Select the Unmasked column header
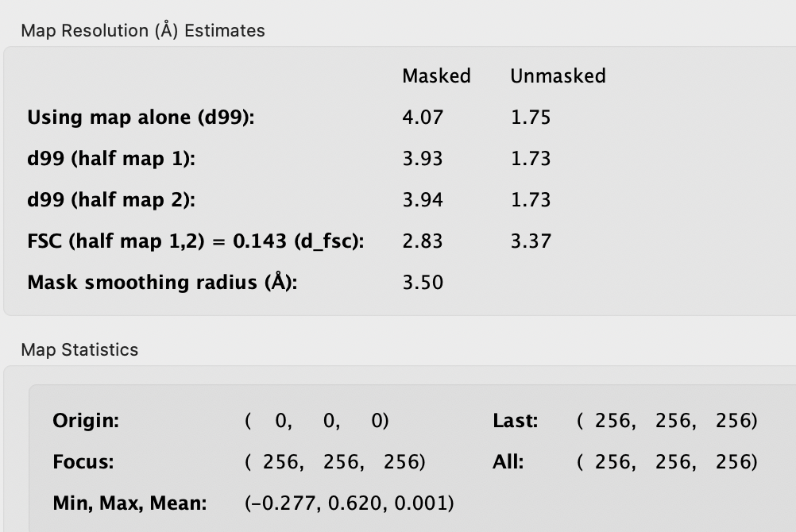 (558, 76)
